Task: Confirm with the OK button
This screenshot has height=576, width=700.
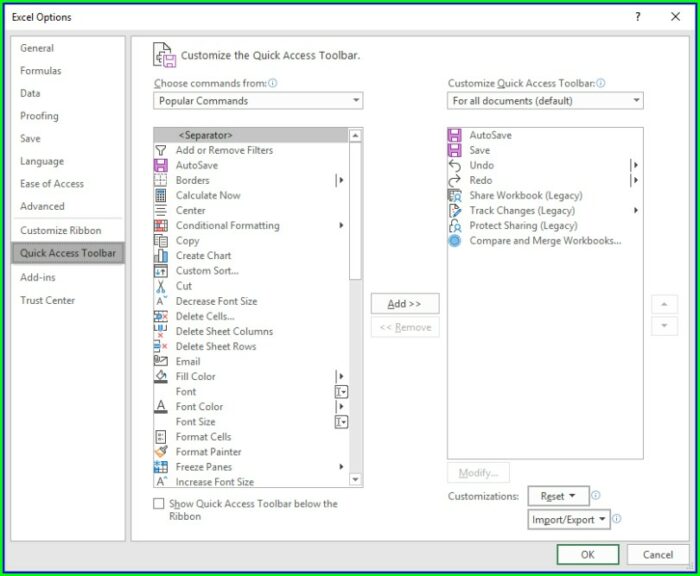Action: (588, 555)
